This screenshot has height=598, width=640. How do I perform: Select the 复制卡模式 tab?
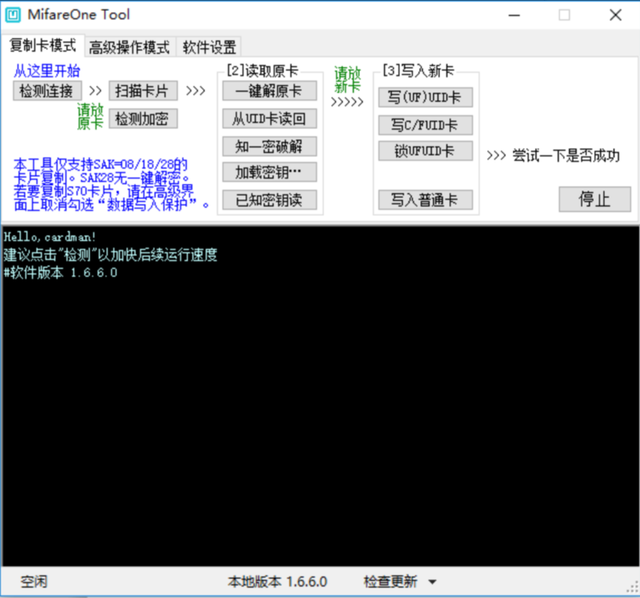pyautogui.click(x=42, y=46)
